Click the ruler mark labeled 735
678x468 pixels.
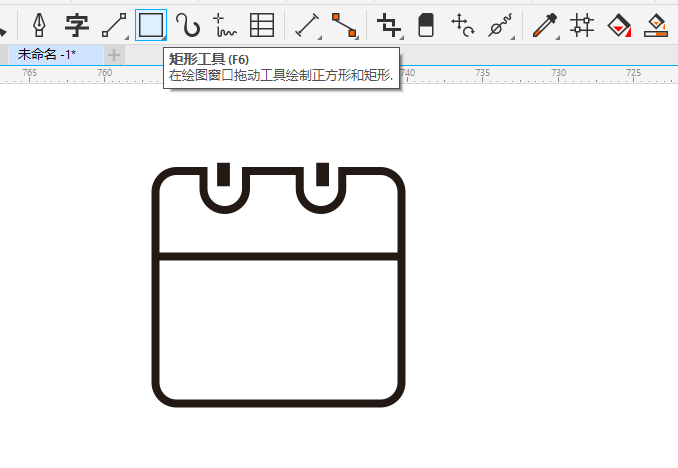pos(483,73)
